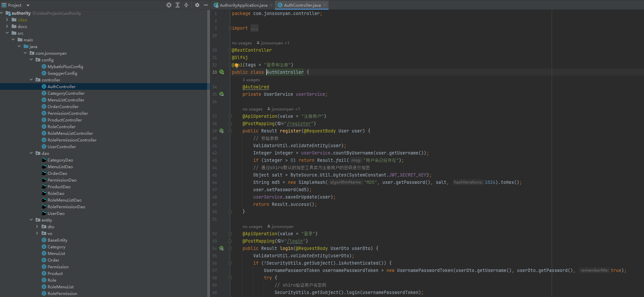Click the green gutter icon on line 33
Screen dimensions: 644x297
(222, 72)
